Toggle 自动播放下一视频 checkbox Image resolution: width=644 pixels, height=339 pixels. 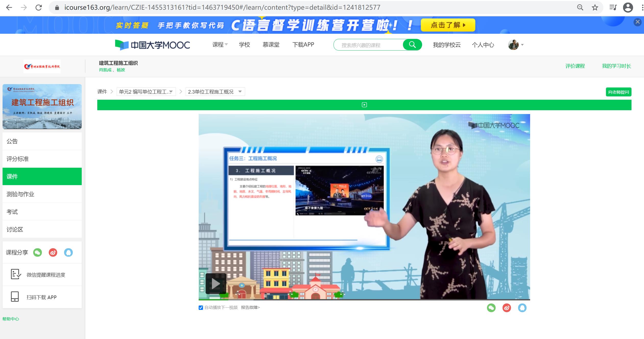[201, 308]
